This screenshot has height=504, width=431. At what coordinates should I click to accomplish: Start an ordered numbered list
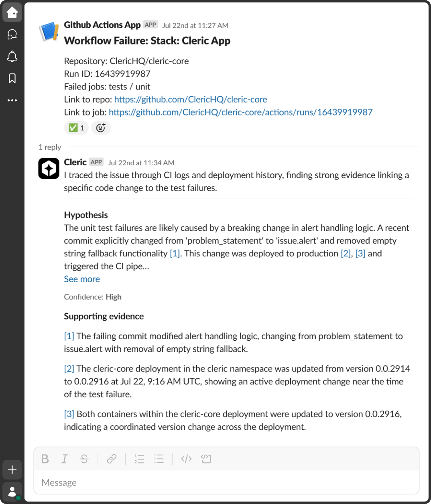[139, 459]
